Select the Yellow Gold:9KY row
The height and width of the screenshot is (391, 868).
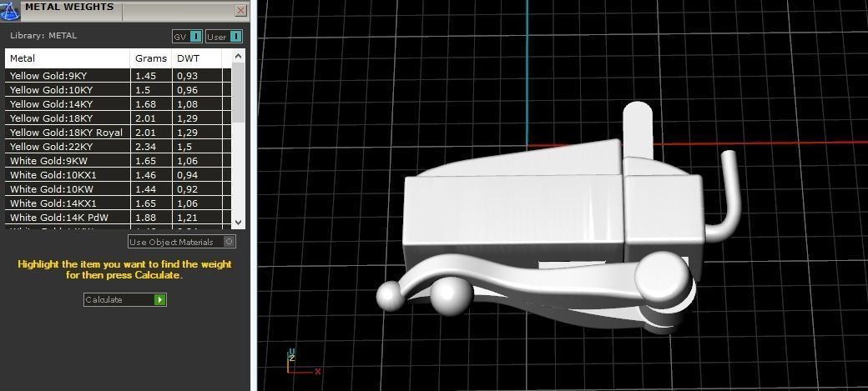118,75
